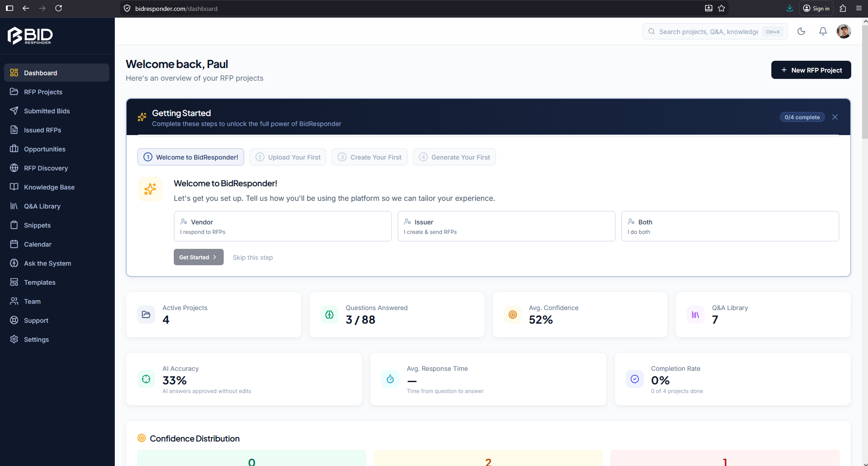The width and height of the screenshot is (868, 466).
Task: Select the Upload Your First step tab
Action: [x=288, y=157]
